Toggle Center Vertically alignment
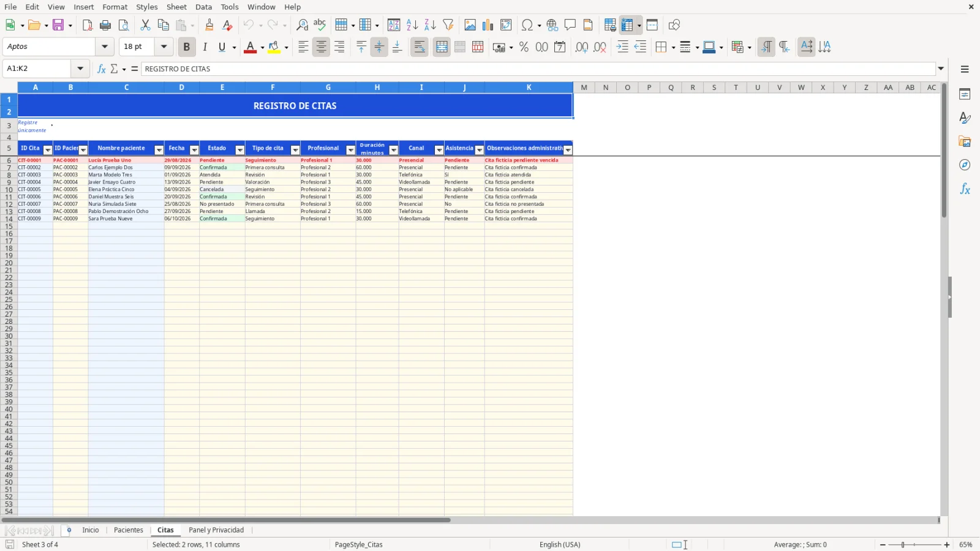Viewport: 980px width, 551px height. pyautogui.click(x=379, y=47)
